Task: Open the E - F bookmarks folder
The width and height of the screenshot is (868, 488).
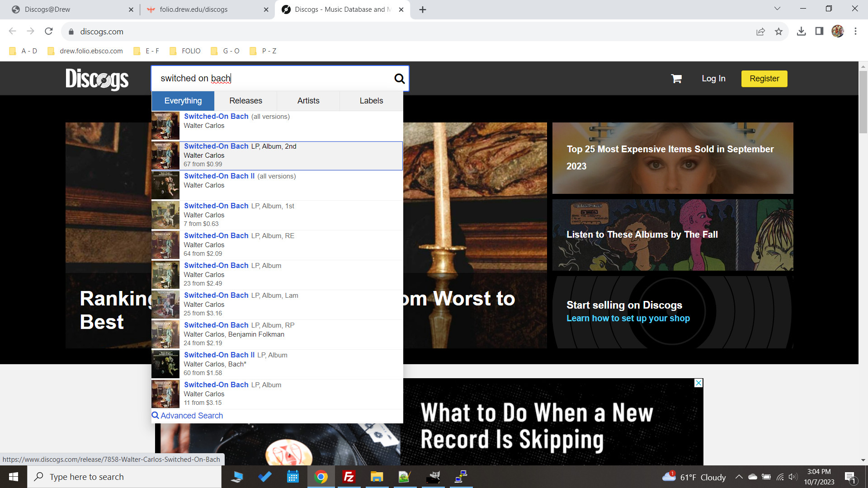Action: click(146, 51)
